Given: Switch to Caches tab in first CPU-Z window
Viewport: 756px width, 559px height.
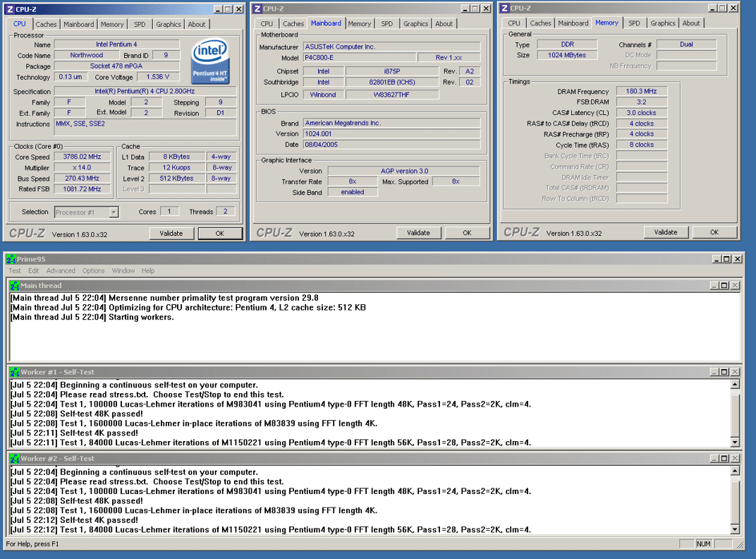Looking at the screenshot, I should [x=46, y=24].
